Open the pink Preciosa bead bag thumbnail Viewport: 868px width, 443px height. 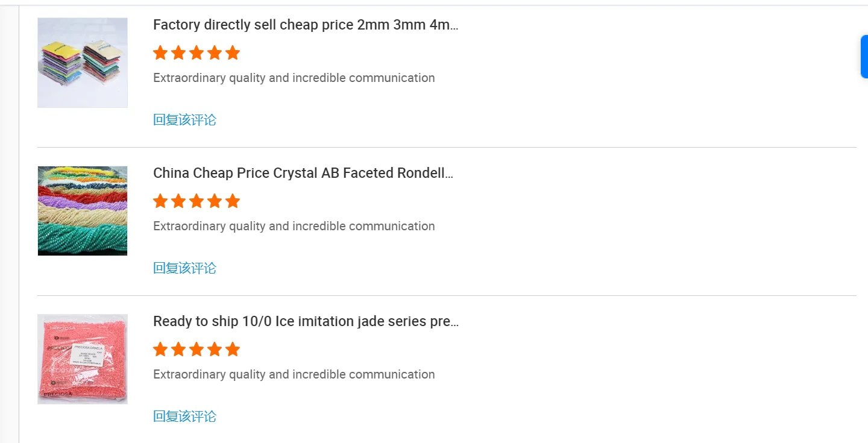point(83,359)
